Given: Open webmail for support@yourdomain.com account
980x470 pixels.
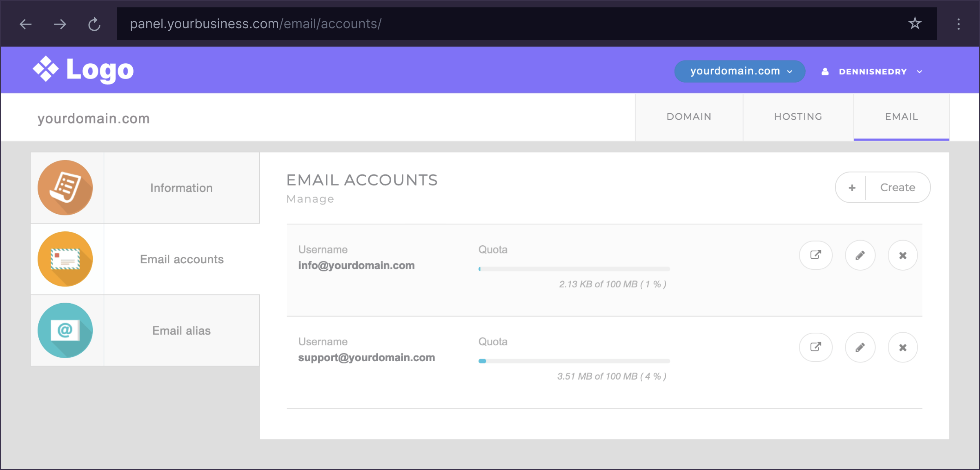Looking at the screenshot, I should (815, 347).
